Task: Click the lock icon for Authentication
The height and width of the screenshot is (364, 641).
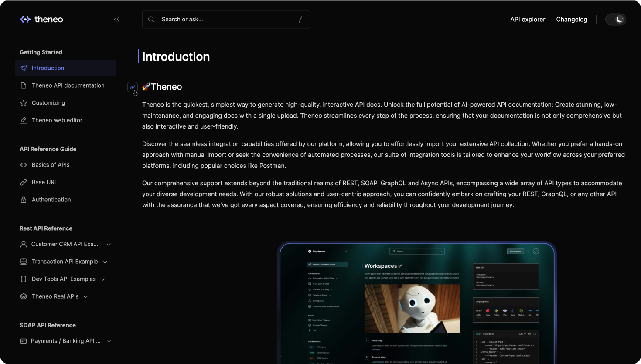Action: (x=24, y=200)
